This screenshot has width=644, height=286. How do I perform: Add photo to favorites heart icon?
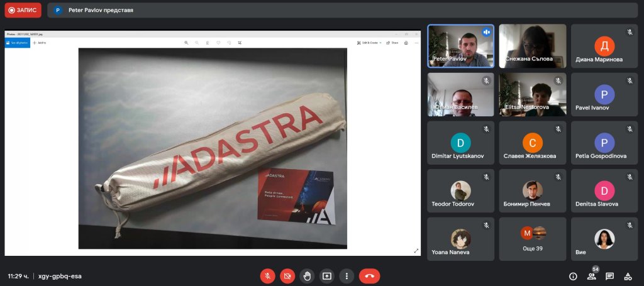pos(218,43)
